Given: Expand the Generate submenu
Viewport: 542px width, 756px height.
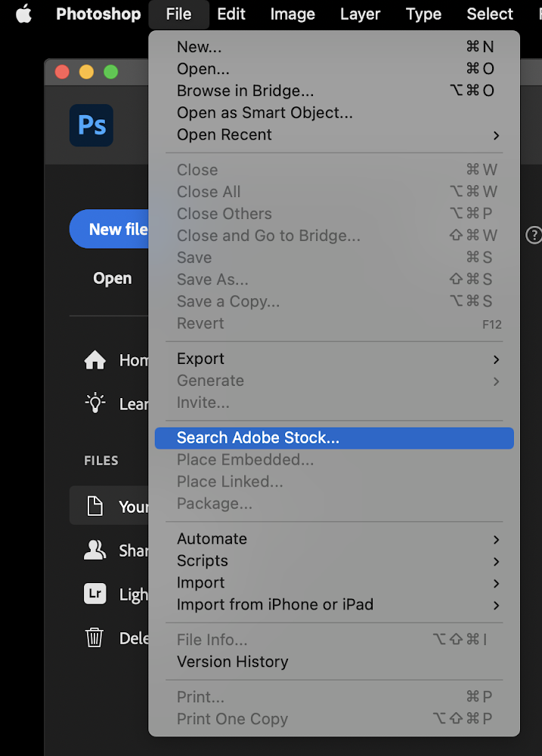Looking at the screenshot, I should (x=334, y=381).
